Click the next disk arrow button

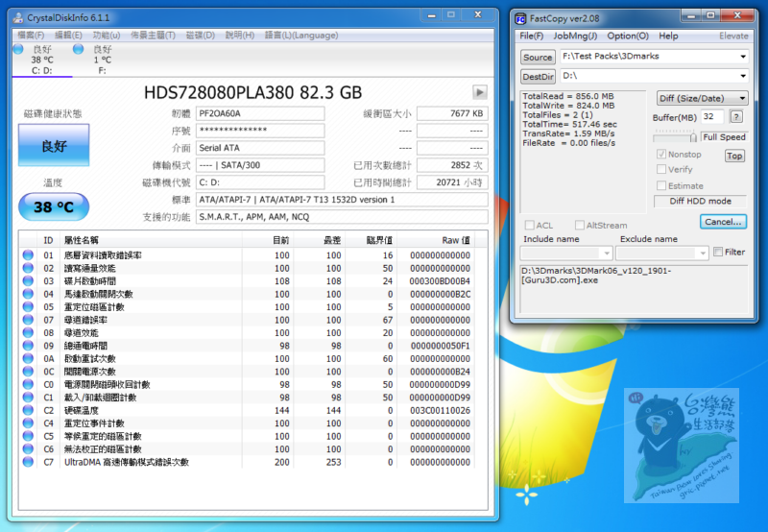click(479, 92)
